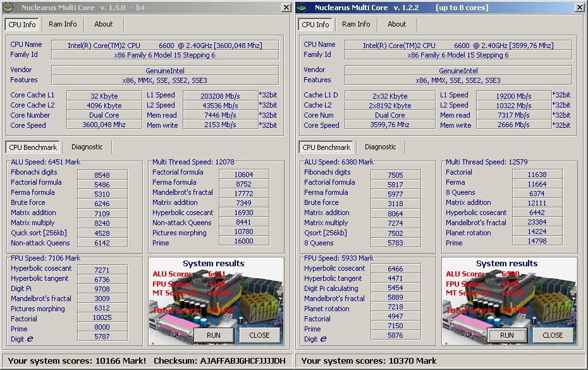Click status text "Your system scores: 10370 Mark"

coord(369,361)
